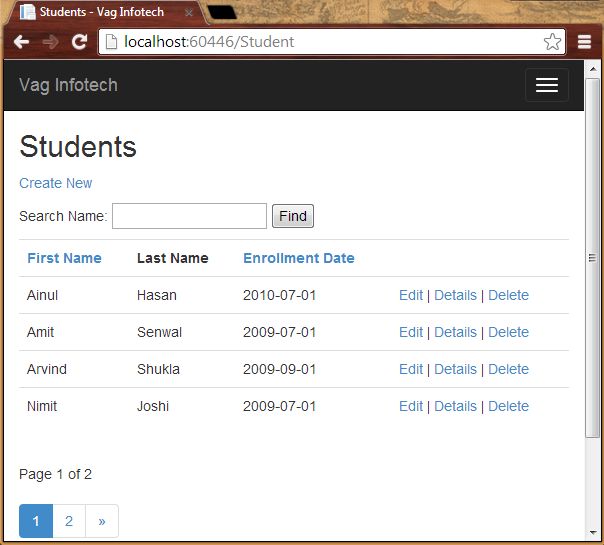The image size is (604, 545).
Task: Select the last name Senwal
Action: coord(159,332)
